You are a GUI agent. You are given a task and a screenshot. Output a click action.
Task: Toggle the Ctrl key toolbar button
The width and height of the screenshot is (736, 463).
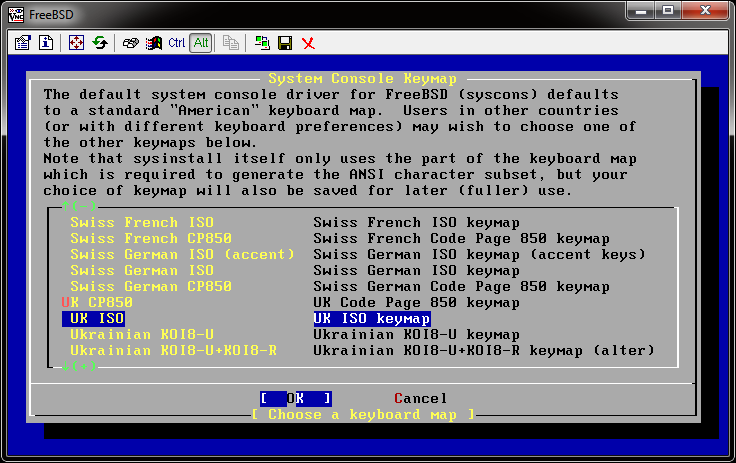176,43
